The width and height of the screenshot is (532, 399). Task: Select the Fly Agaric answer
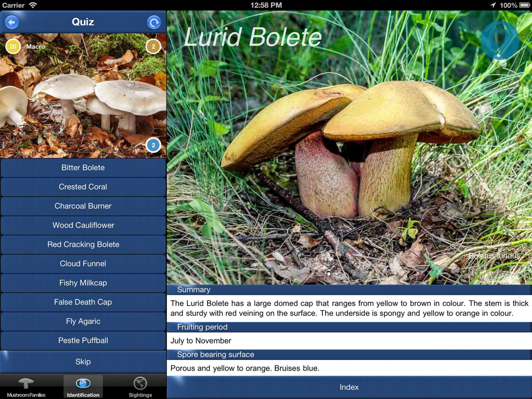[x=83, y=321]
